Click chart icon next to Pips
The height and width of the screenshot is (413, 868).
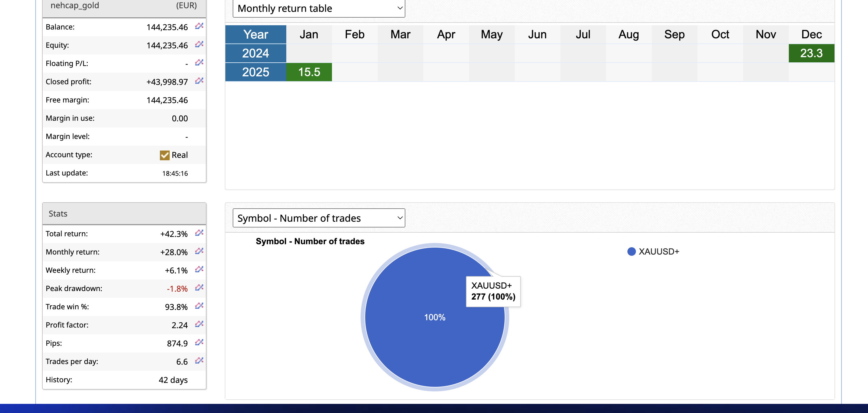tap(199, 342)
